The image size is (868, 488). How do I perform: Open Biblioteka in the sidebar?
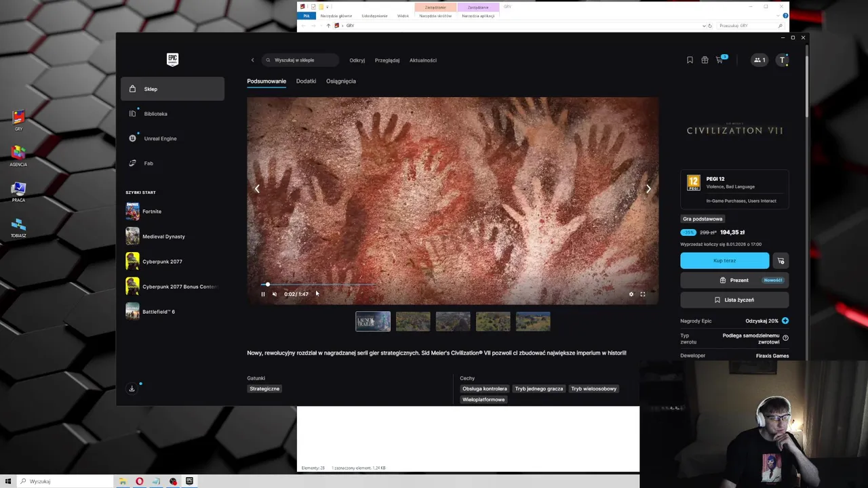click(172, 114)
